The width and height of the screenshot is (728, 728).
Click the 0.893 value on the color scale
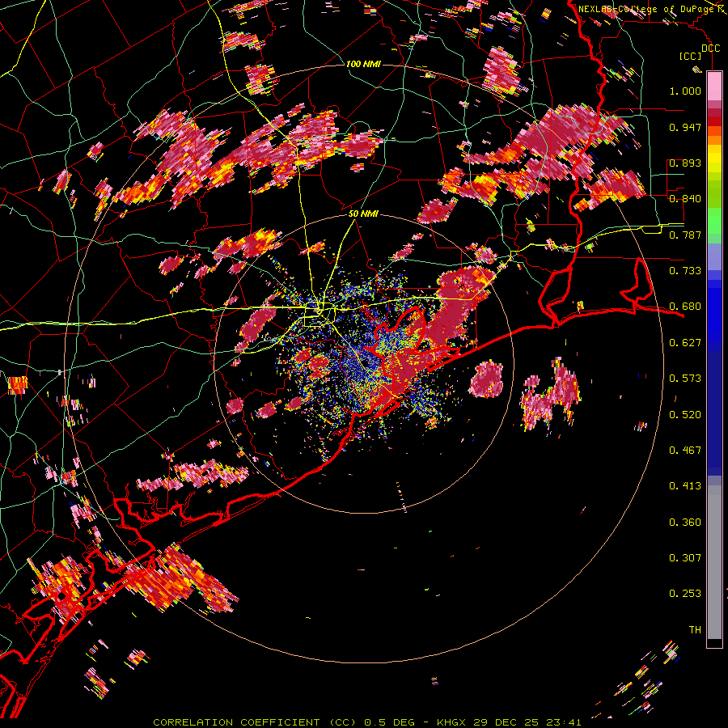(x=685, y=163)
